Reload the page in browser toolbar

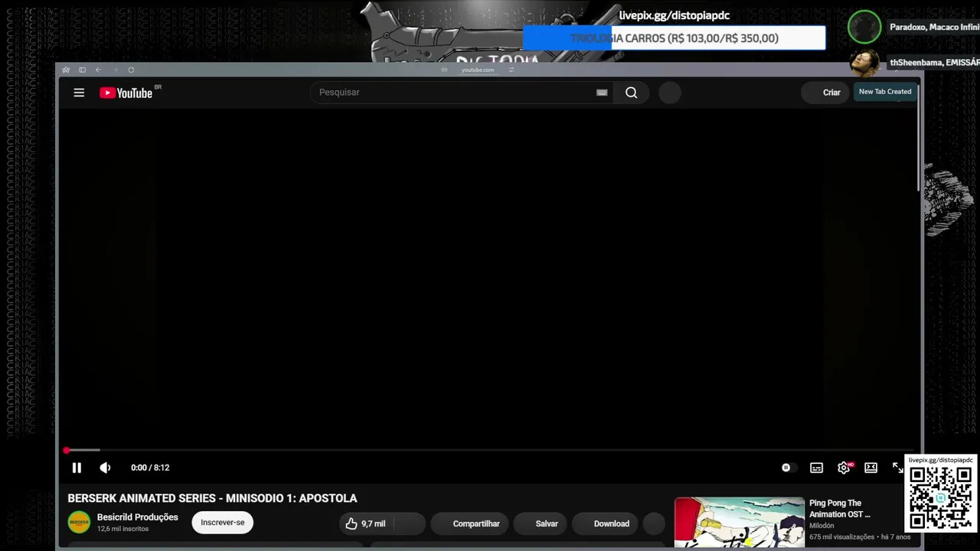coord(131,70)
